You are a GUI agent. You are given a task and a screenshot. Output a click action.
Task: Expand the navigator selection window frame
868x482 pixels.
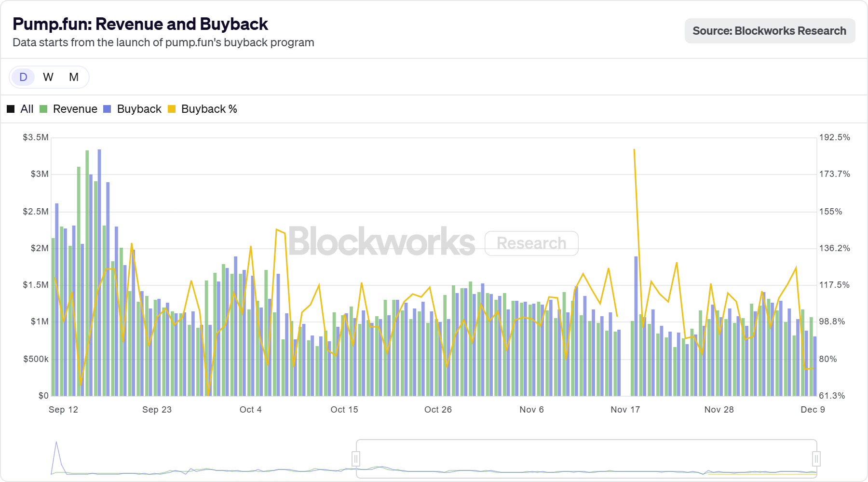coord(586,458)
